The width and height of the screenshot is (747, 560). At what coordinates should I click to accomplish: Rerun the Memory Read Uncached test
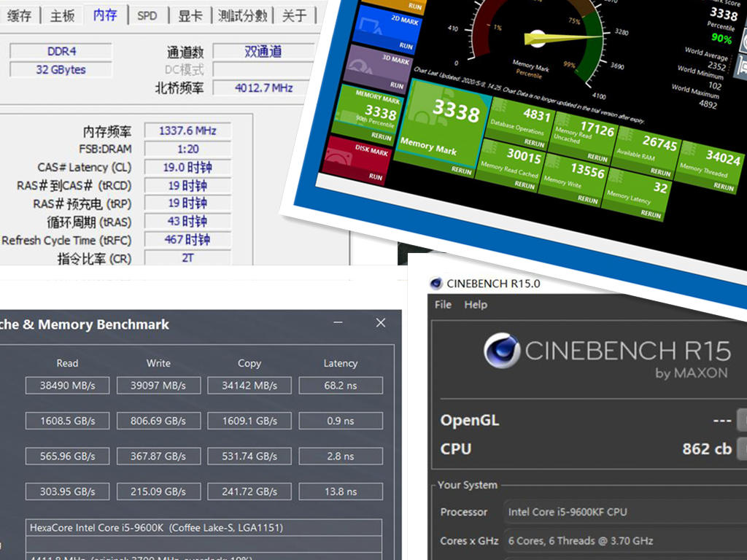pos(597,157)
